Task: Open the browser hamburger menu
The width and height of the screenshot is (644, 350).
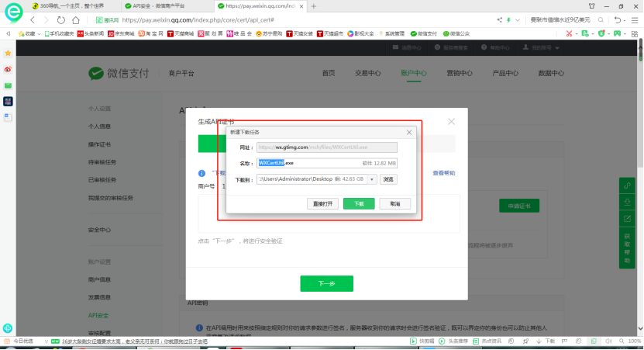Action: pos(635,19)
